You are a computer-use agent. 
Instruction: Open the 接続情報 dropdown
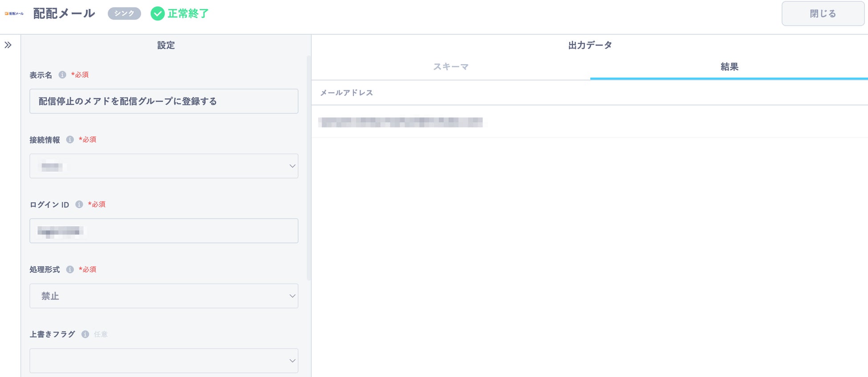pos(164,166)
